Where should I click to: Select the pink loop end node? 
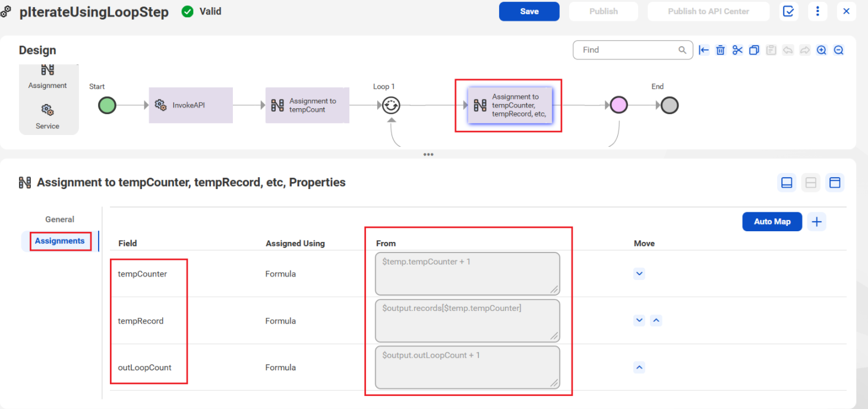(x=619, y=105)
